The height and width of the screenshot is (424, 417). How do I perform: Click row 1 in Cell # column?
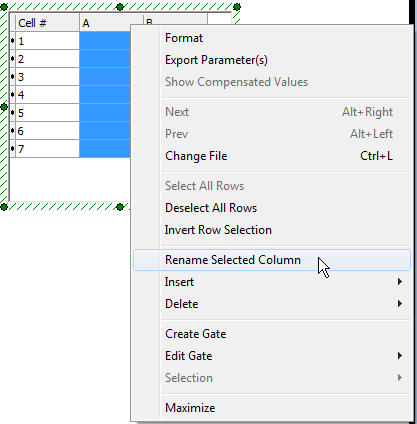click(47, 41)
